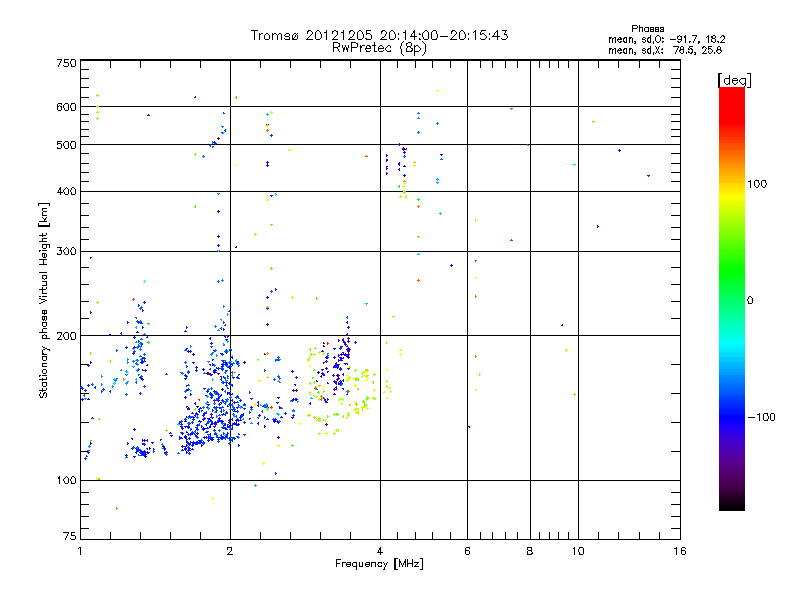800x600 pixels.
Task: Click the x-axis tick label "1"
Action: (80, 551)
